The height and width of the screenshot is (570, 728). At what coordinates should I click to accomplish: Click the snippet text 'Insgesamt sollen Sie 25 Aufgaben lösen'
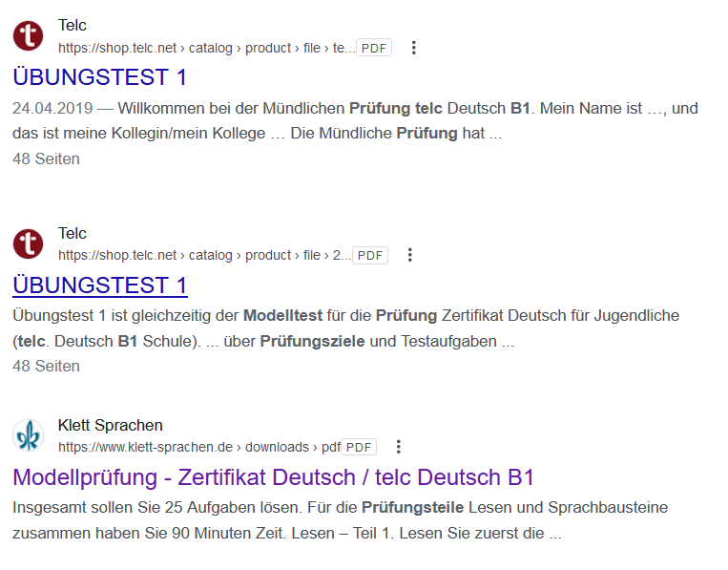(x=157, y=507)
